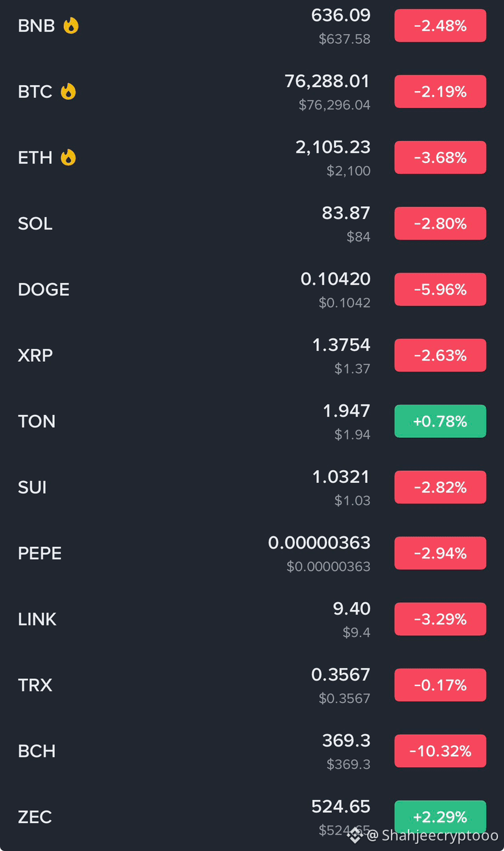Click the BTC price 76,288.01
This screenshot has width=504, height=851.
327,81
